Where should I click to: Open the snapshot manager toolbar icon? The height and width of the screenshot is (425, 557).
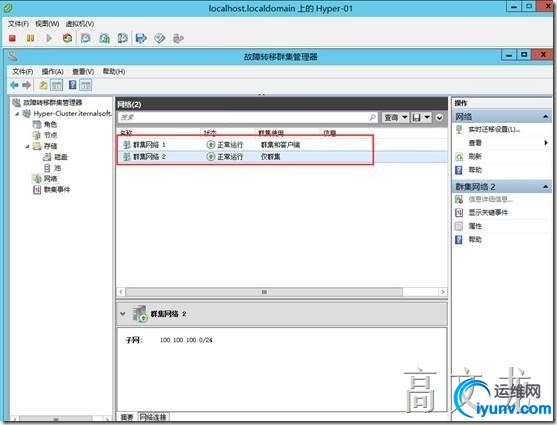tap(123, 38)
